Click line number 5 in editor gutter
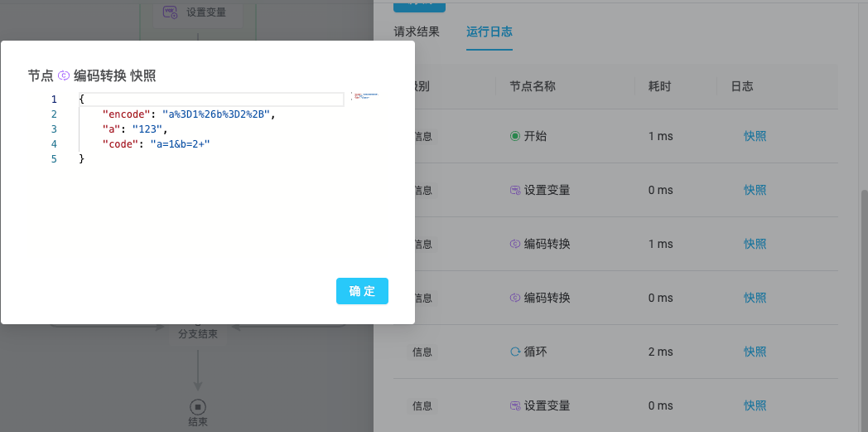 pos(54,159)
